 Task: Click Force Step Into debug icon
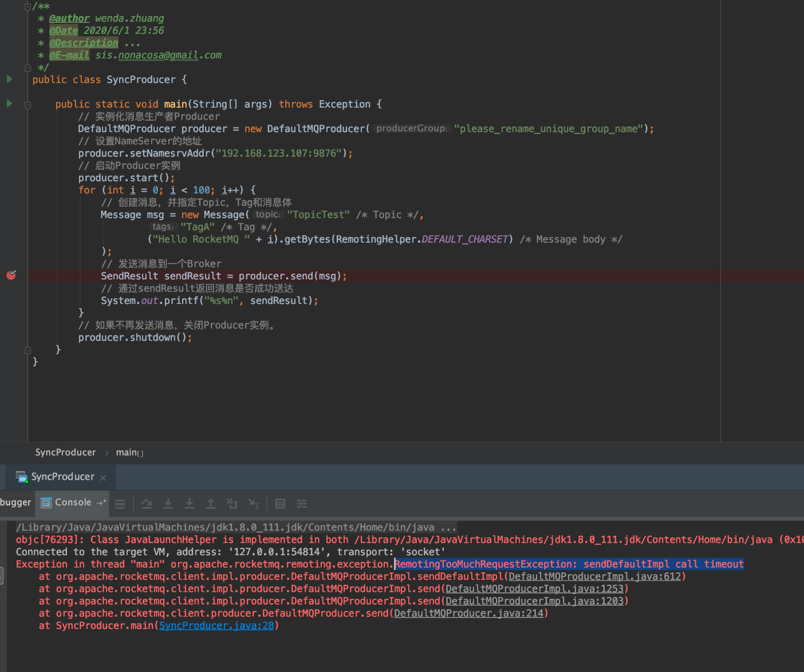(x=190, y=504)
